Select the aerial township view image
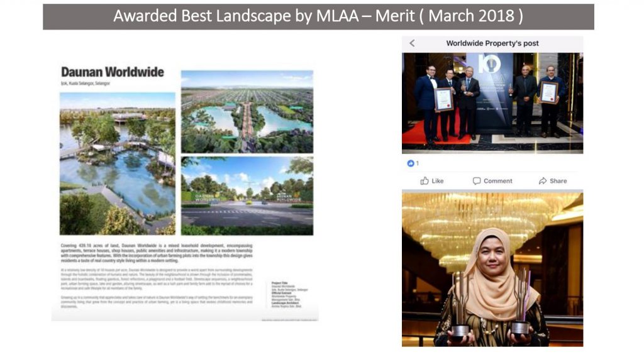The width and height of the screenshot is (644, 362). (x=247, y=111)
